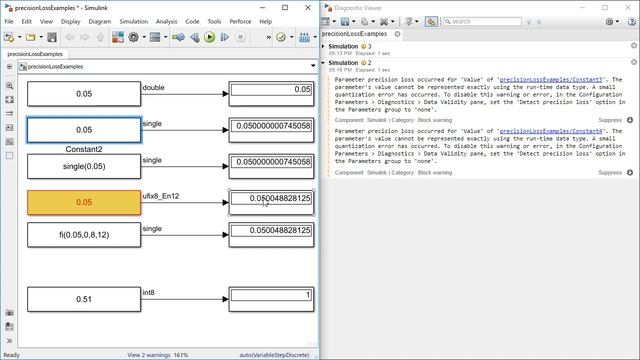Screen dimensions: 640x360
Task: Select the single(0.05) constant block
Action: [84, 166]
